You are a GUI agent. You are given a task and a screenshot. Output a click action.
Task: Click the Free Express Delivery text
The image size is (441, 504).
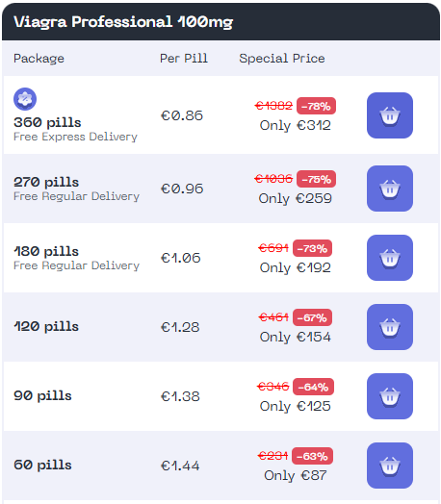point(75,137)
